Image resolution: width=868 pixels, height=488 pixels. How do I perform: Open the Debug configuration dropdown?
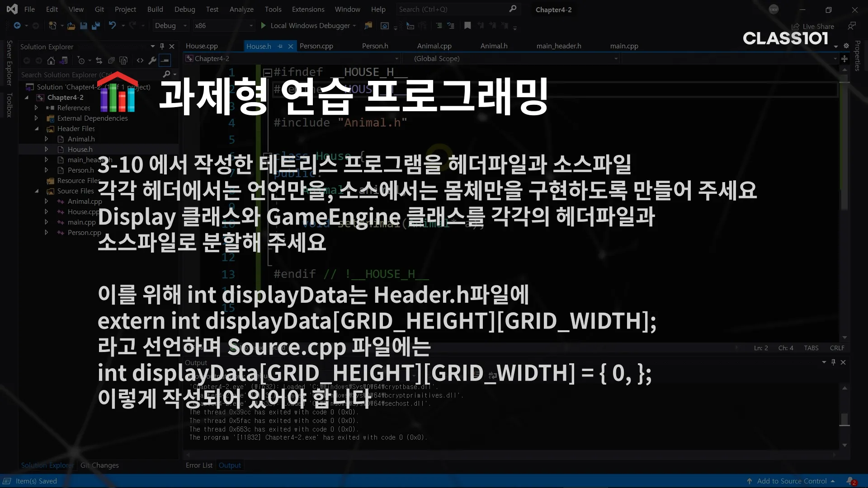point(170,26)
